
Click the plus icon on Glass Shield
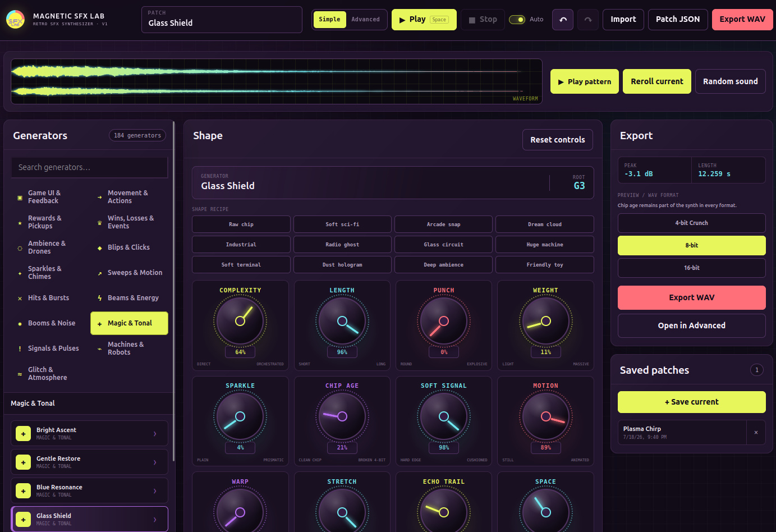pyautogui.click(x=24, y=520)
